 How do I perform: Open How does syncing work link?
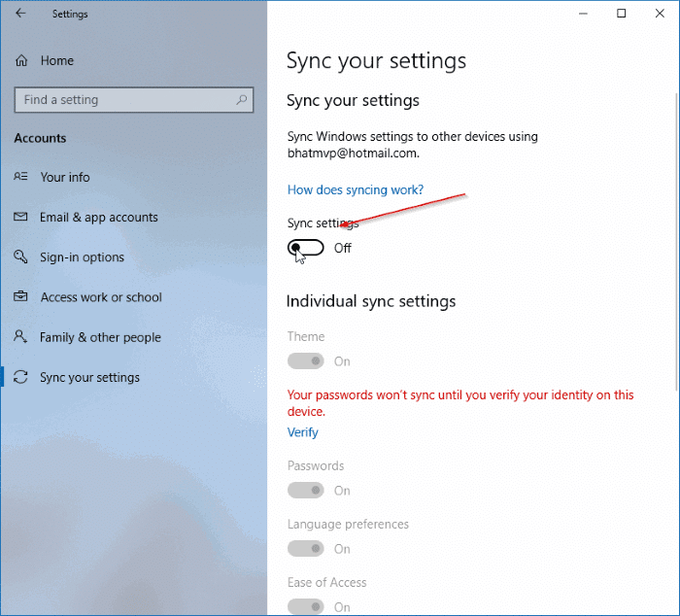356,190
